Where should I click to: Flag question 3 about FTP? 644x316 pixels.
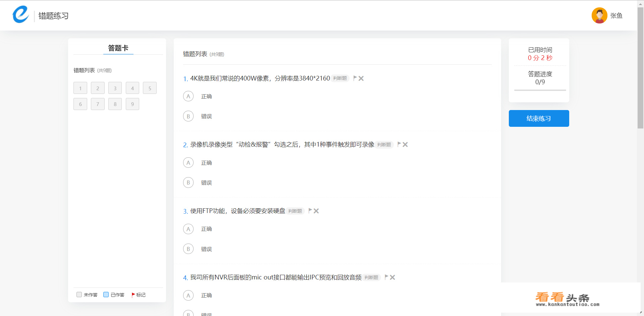[x=310, y=211]
